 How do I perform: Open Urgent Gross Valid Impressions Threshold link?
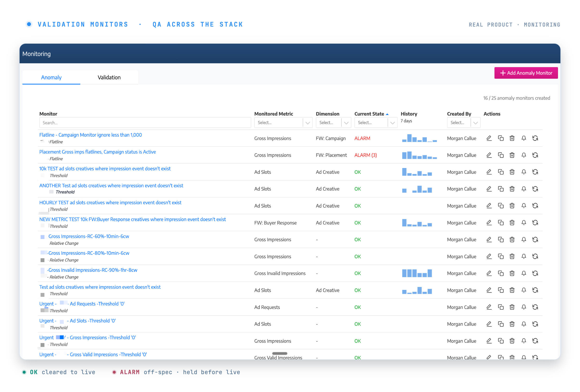pyautogui.click(x=93, y=355)
